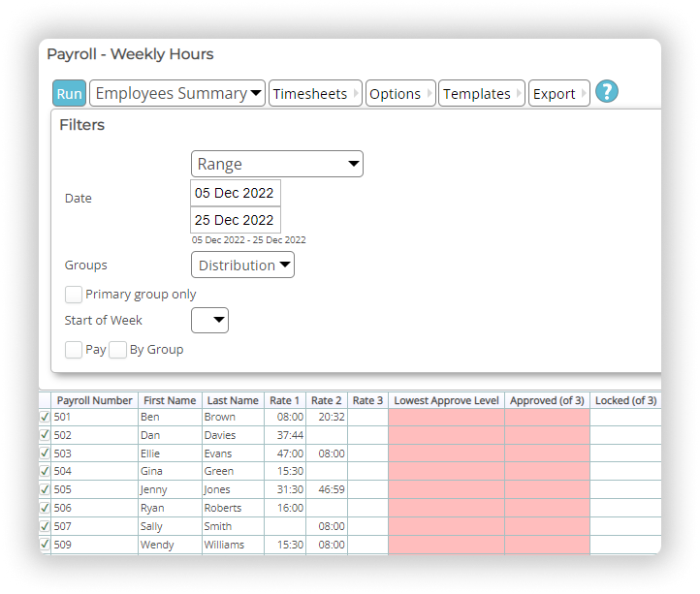
Task: Open the Timesheets menu
Action: tap(315, 93)
